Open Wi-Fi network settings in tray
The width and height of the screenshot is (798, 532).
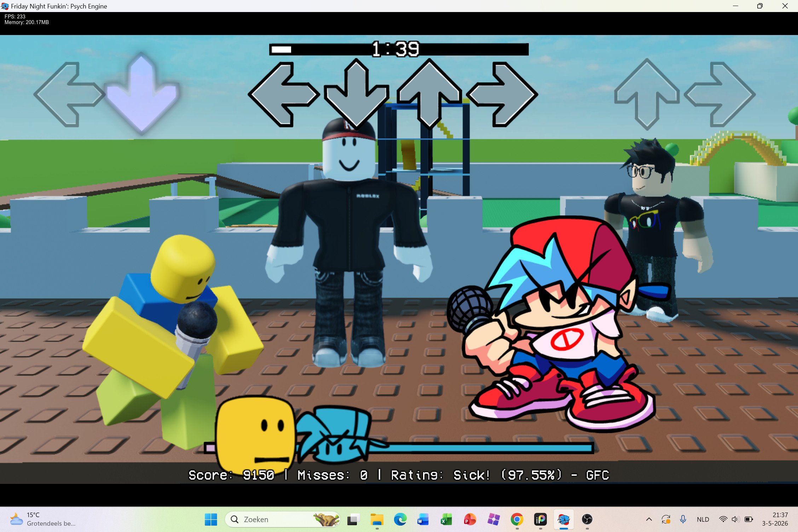[x=723, y=519]
